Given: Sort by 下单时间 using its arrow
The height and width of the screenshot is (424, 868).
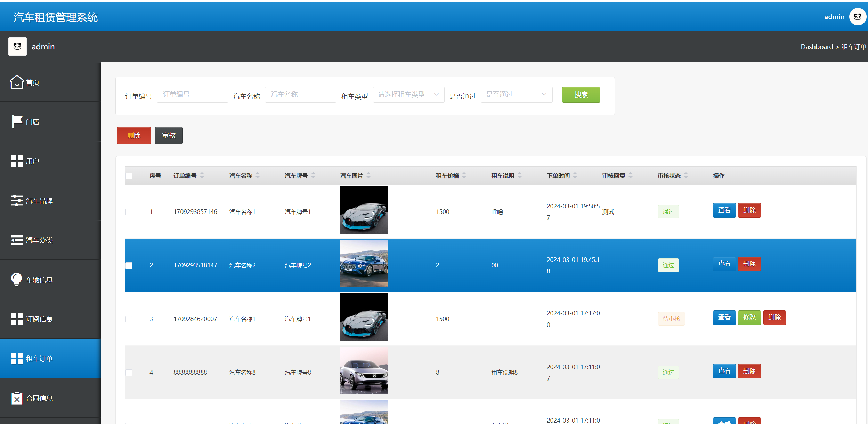Looking at the screenshot, I should click(575, 176).
